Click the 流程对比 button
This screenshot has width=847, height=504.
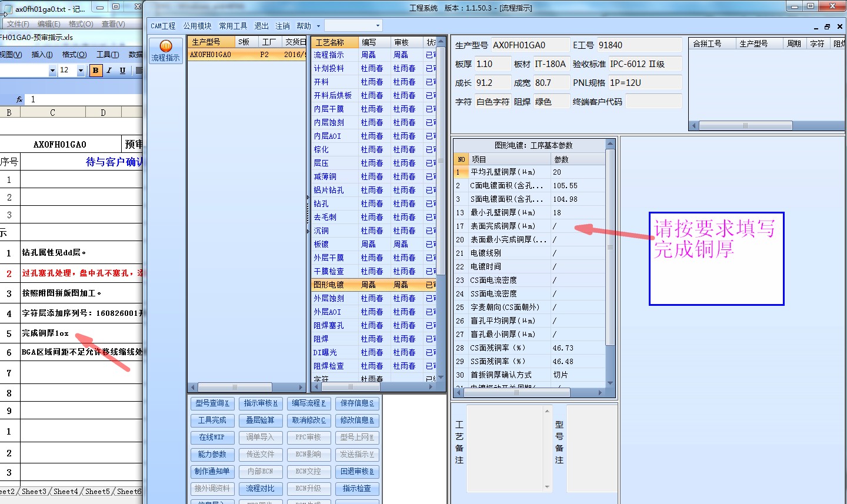tap(261, 489)
